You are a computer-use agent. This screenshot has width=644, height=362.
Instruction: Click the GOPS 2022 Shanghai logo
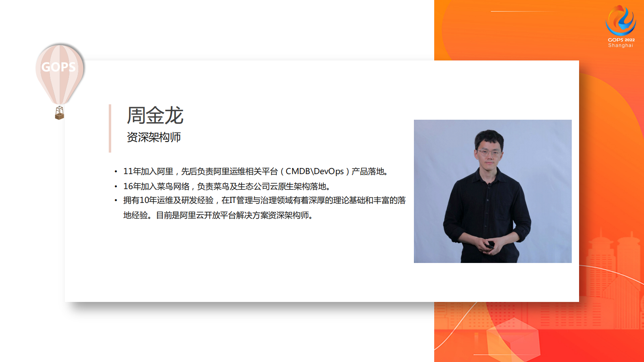pyautogui.click(x=621, y=26)
